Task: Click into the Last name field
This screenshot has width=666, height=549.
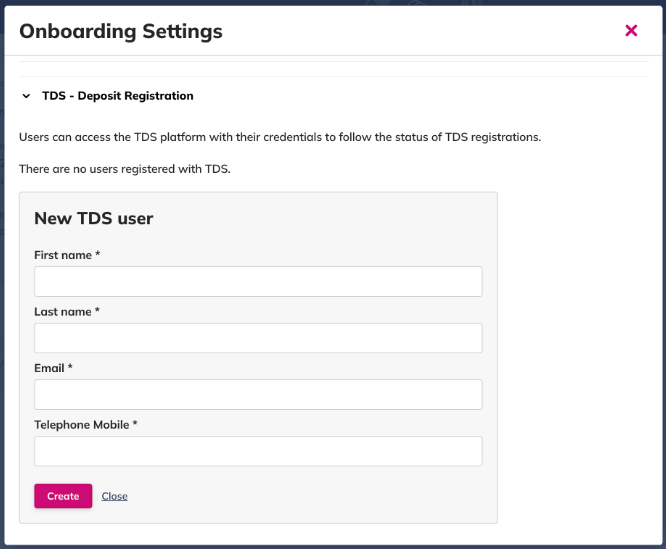Action: (x=258, y=338)
